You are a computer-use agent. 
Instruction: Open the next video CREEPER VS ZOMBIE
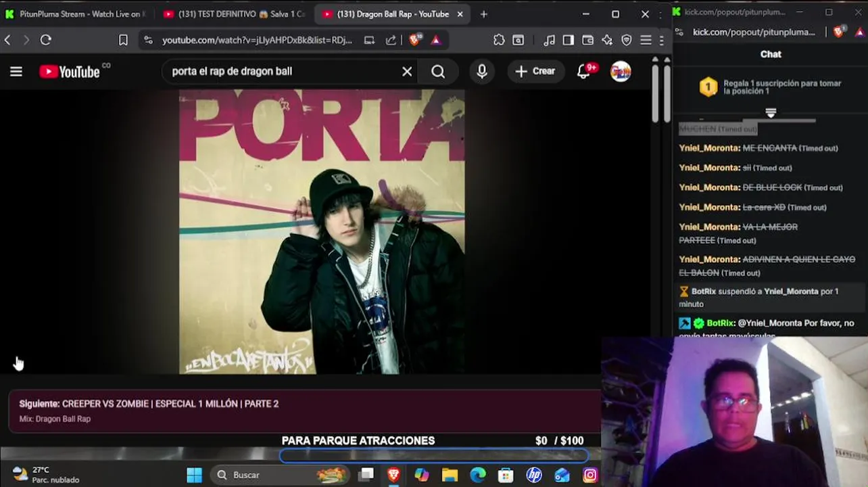pos(170,404)
